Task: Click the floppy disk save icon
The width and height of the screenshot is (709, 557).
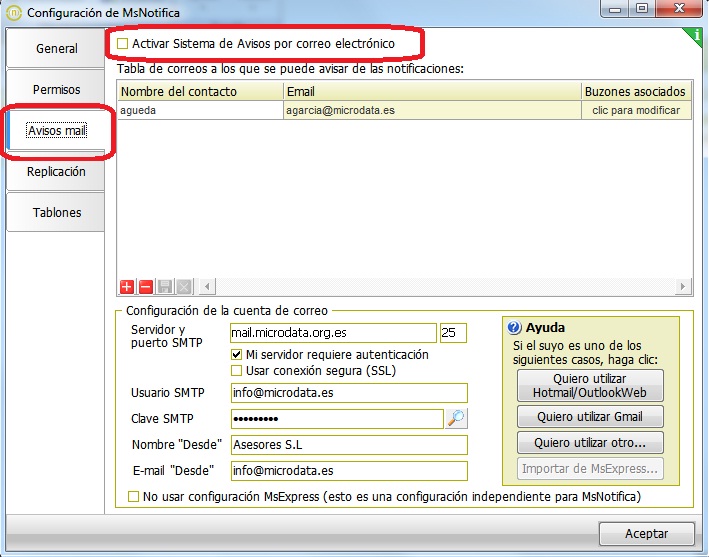Action: (165, 287)
